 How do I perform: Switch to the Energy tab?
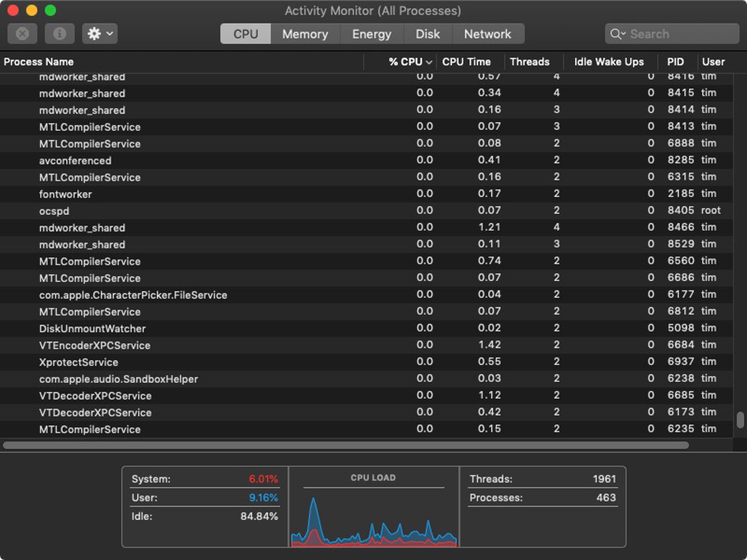pyautogui.click(x=371, y=34)
